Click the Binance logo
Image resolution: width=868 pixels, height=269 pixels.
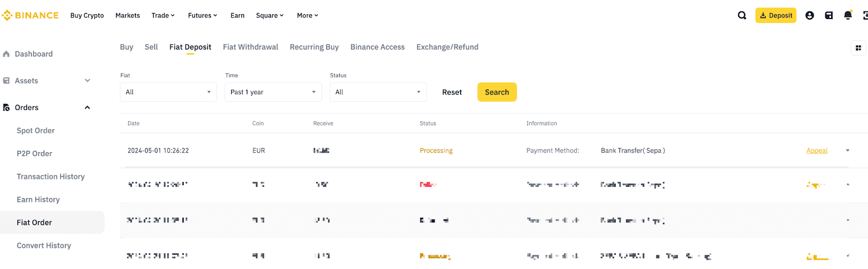(30, 15)
